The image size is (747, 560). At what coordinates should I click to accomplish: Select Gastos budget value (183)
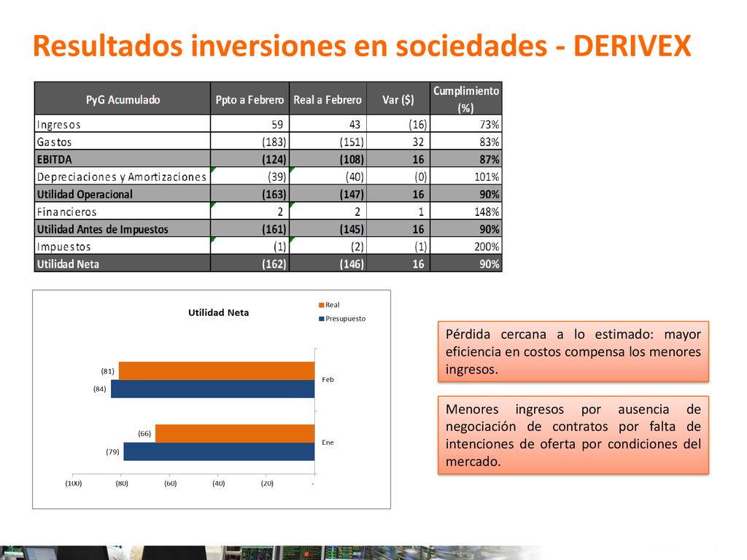(x=274, y=142)
